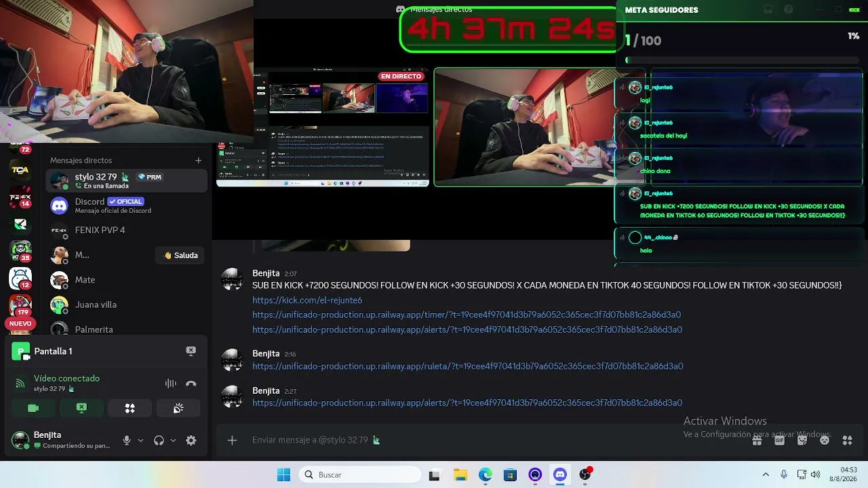Disconnect from the call
This screenshot has height=488, width=868.
click(x=191, y=384)
